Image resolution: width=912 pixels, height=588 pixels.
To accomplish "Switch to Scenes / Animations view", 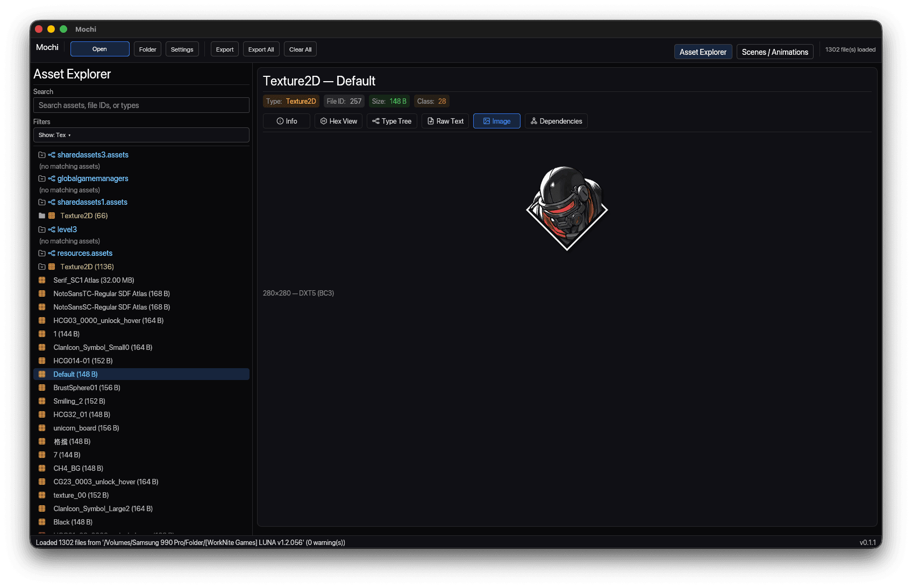I will (775, 52).
